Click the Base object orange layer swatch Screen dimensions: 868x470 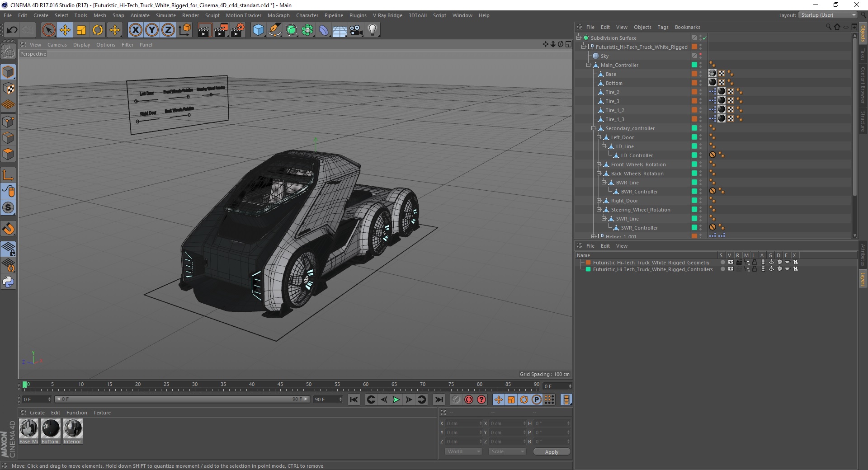pyautogui.click(x=694, y=74)
